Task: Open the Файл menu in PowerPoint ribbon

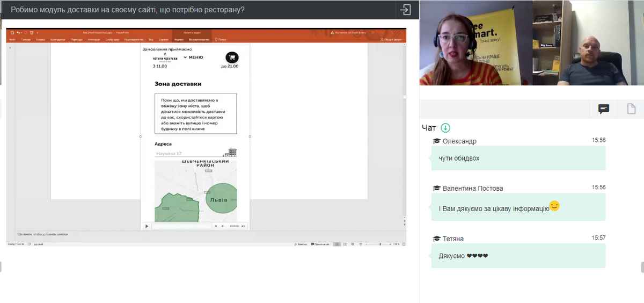Action: (12, 40)
